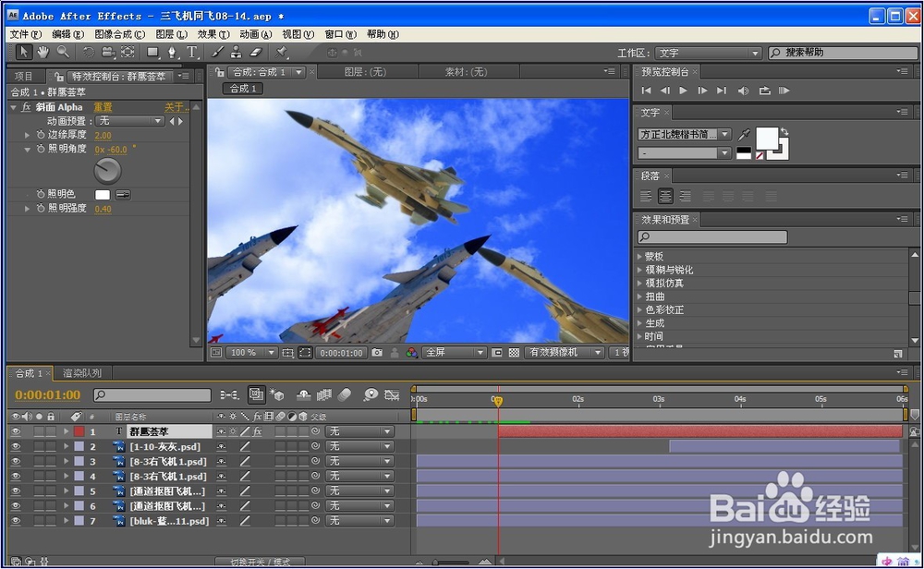Open the 效果(T) menu

coord(213,34)
